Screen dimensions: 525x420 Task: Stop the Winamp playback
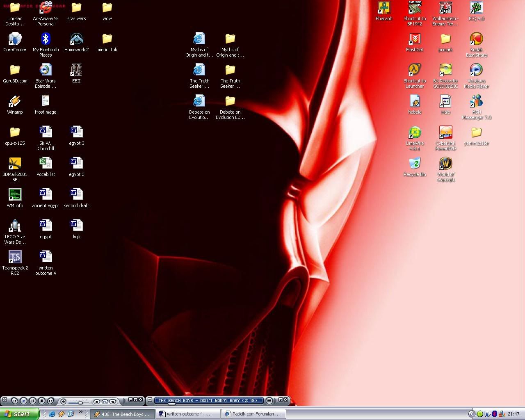tap(41, 401)
